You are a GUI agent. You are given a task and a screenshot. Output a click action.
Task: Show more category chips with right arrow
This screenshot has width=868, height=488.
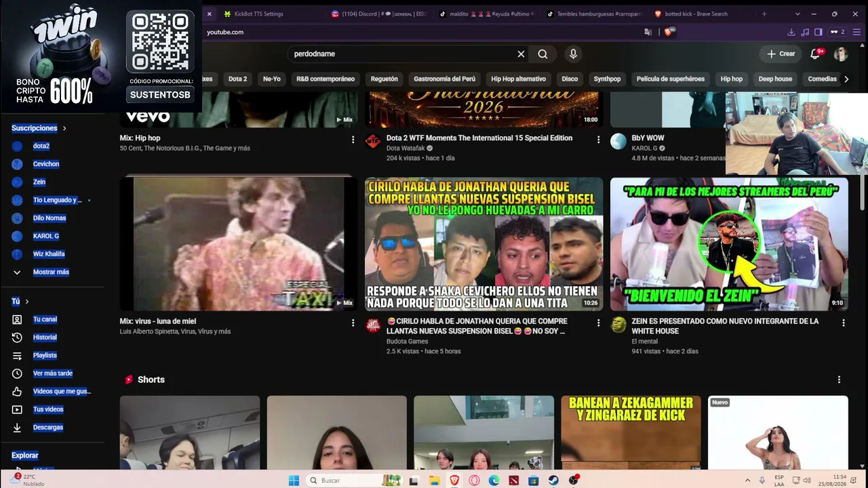tap(846, 79)
